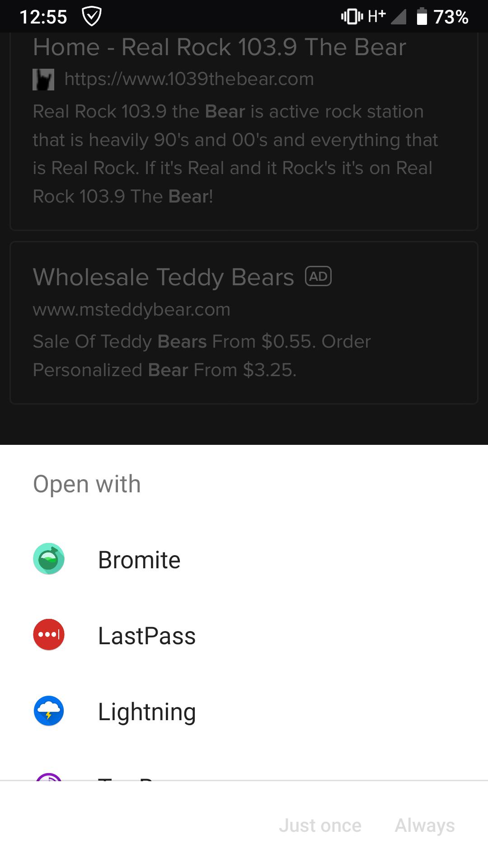Screen dimensions: 488x868
Task: Tap the 1039thebear site favicon
Action: pos(43,80)
